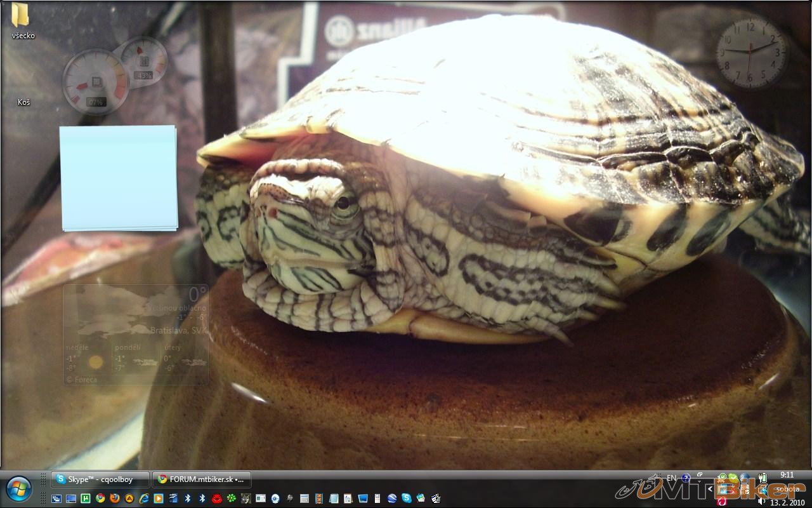Launch uTorrent from Quick Launch
812x508 pixels.
tap(86, 498)
